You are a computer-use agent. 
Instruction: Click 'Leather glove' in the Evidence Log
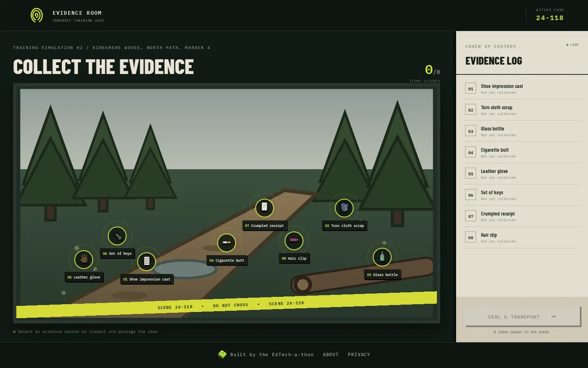point(494,171)
